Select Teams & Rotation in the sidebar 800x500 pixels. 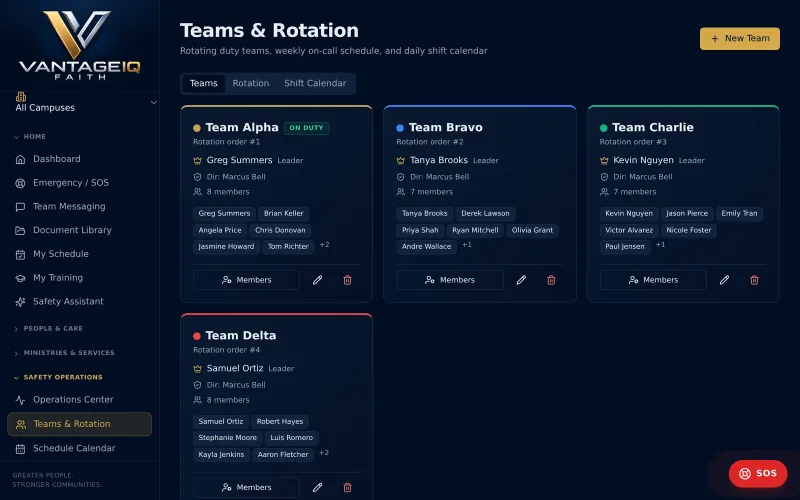(80, 424)
